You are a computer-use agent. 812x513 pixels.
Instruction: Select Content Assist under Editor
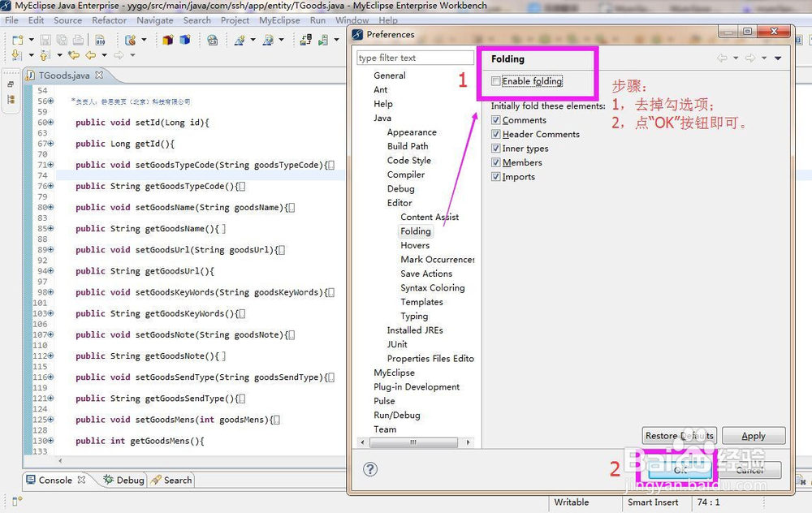430,217
